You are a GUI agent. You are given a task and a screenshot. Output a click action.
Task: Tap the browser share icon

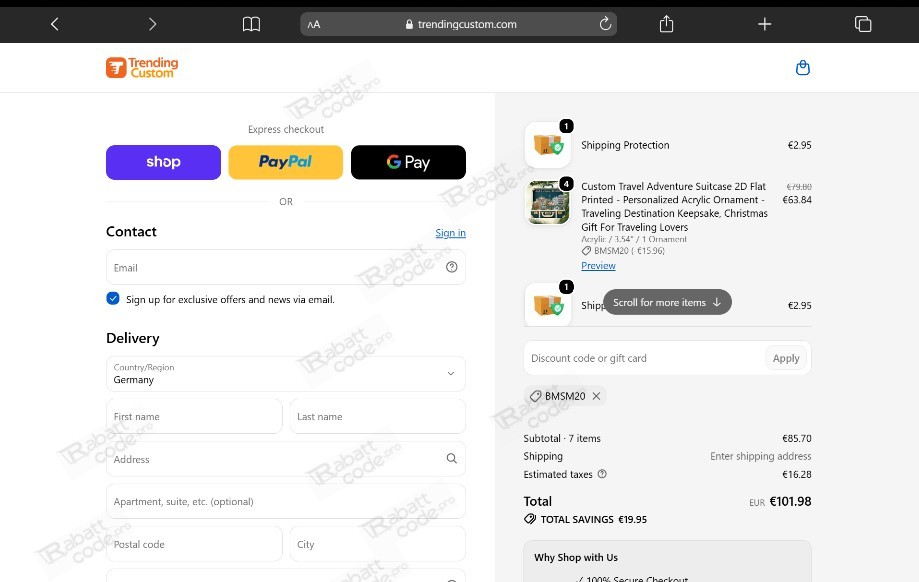pos(666,24)
